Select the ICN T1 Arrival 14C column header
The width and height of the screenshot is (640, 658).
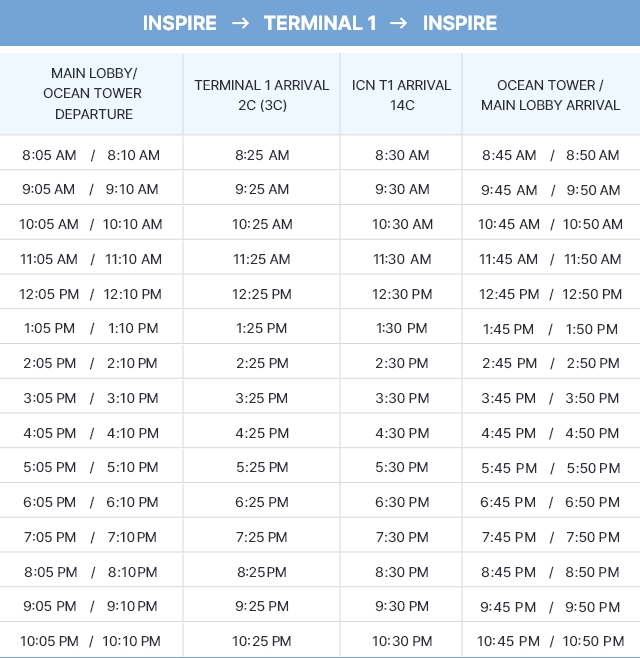click(402, 95)
